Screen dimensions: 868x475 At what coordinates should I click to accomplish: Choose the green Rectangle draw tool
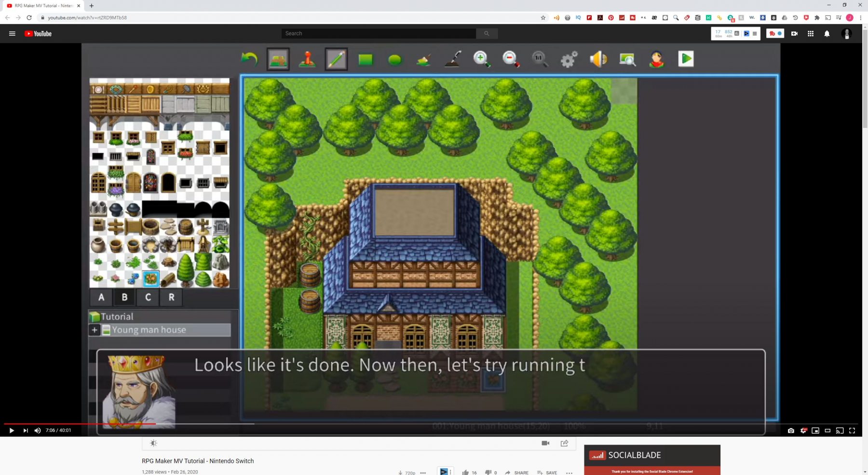click(x=366, y=59)
